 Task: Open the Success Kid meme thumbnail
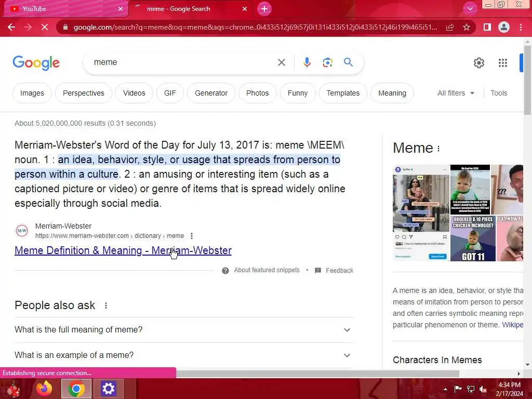click(x=470, y=189)
